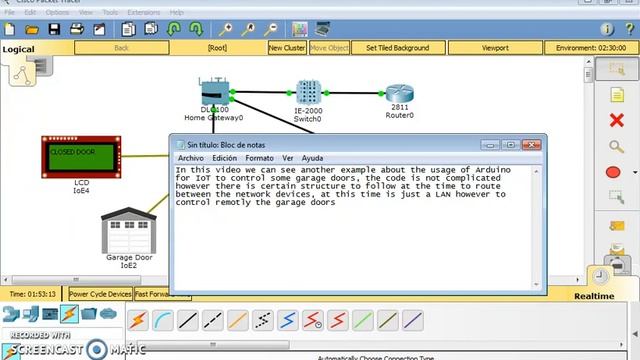The width and height of the screenshot is (640, 360).
Task: Open Archivo menu in Bloc de notas
Action: (x=191, y=158)
